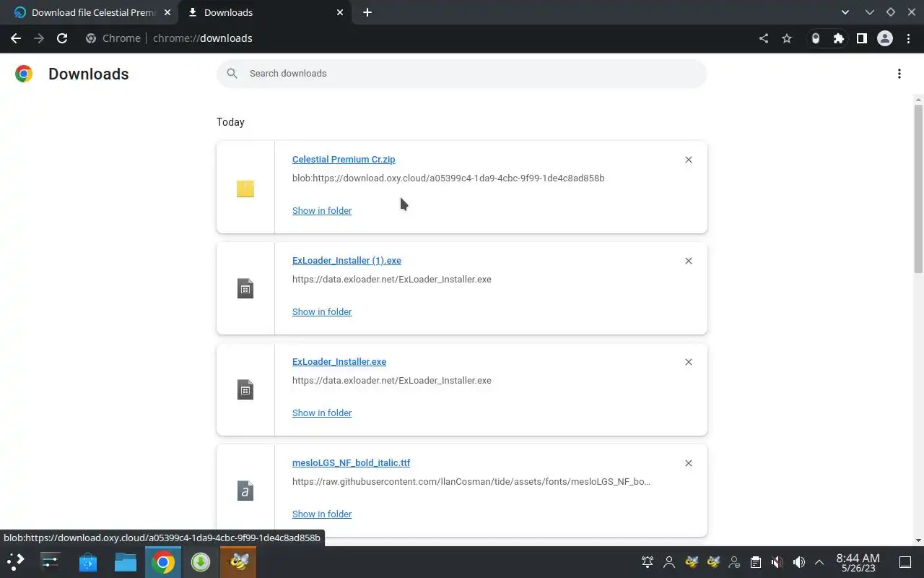Open the clock showing 8:44 AM
Image resolution: width=924 pixels, height=578 pixels.
[x=858, y=561]
